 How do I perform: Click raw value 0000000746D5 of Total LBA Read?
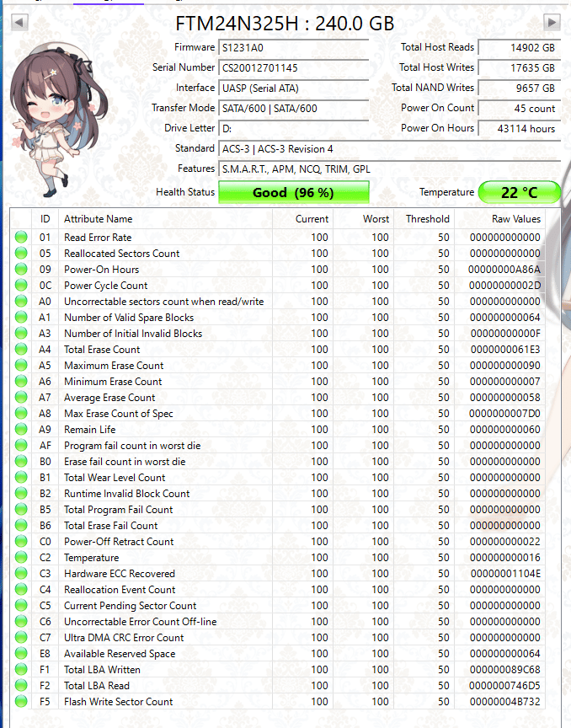[504, 685]
